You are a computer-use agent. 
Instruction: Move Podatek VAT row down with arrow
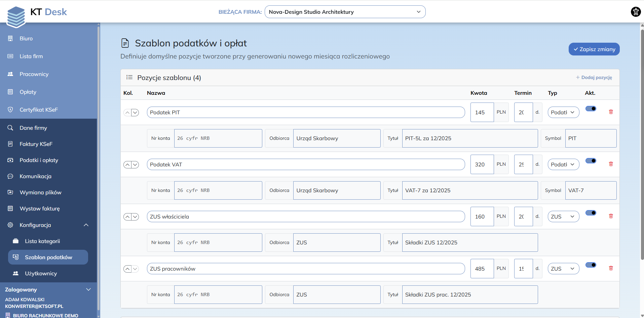[135, 165]
